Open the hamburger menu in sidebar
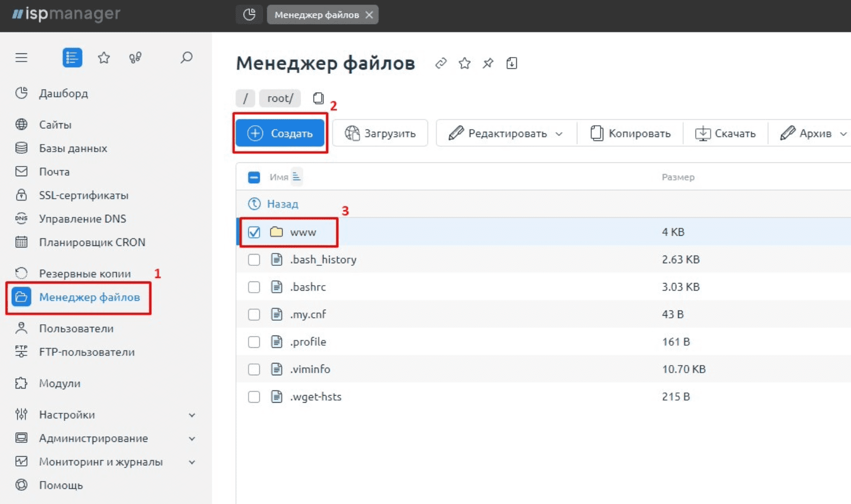 (x=21, y=58)
